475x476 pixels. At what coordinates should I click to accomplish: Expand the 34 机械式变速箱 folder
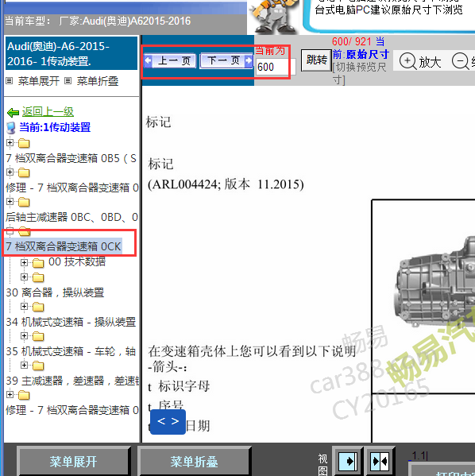(24, 306)
